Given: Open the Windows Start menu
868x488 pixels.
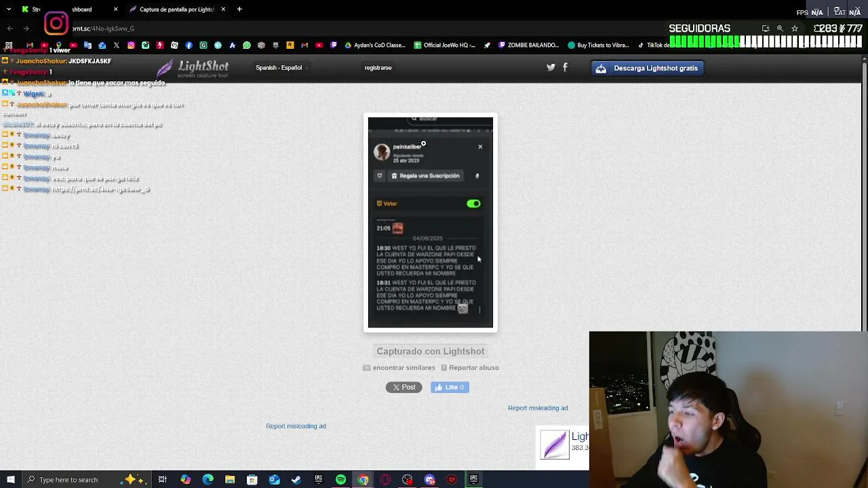Looking at the screenshot, I should [x=10, y=480].
